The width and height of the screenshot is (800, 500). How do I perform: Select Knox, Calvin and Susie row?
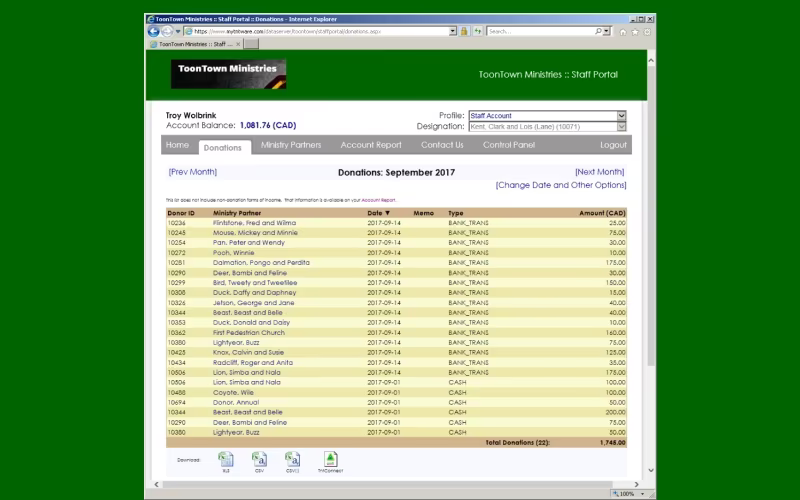click(x=396, y=353)
